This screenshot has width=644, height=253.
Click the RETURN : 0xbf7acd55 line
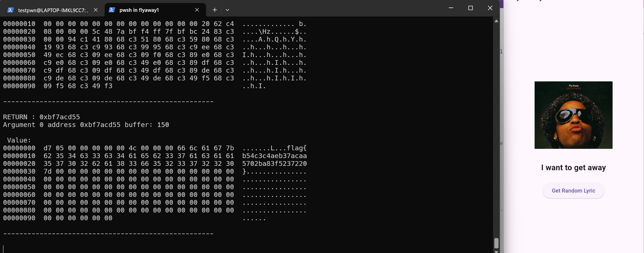(x=42, y=117)
